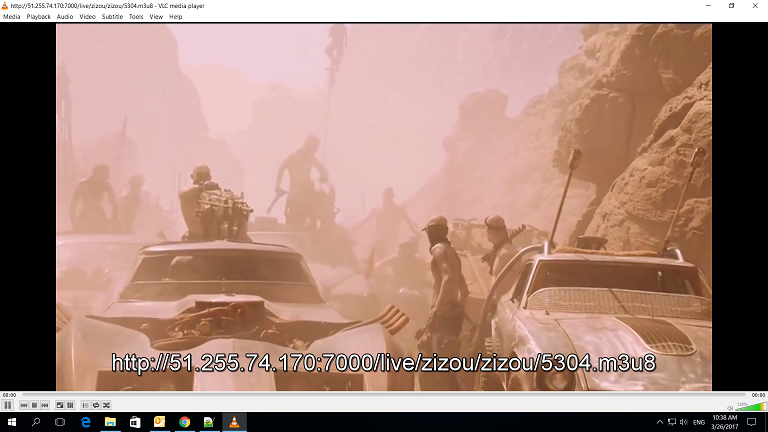The width and height of the screenshot is (768, 432).
Task: Toggle loop repeat mode
Action: 96,405
